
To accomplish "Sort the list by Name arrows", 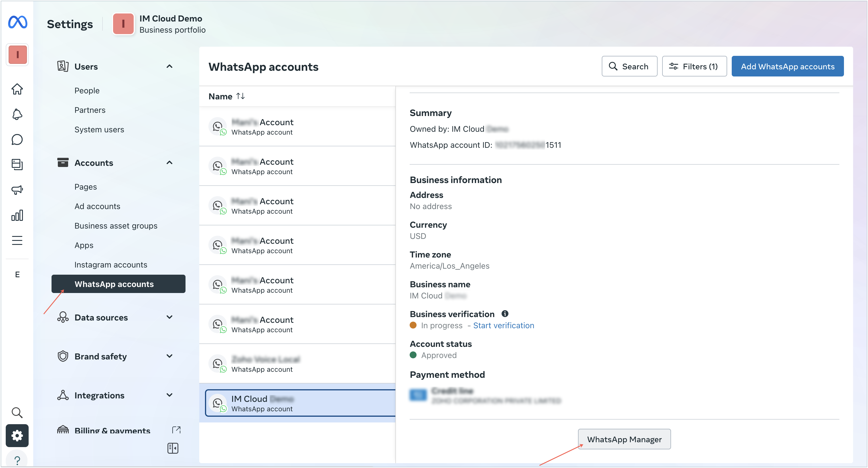I will tap(240, 96).
